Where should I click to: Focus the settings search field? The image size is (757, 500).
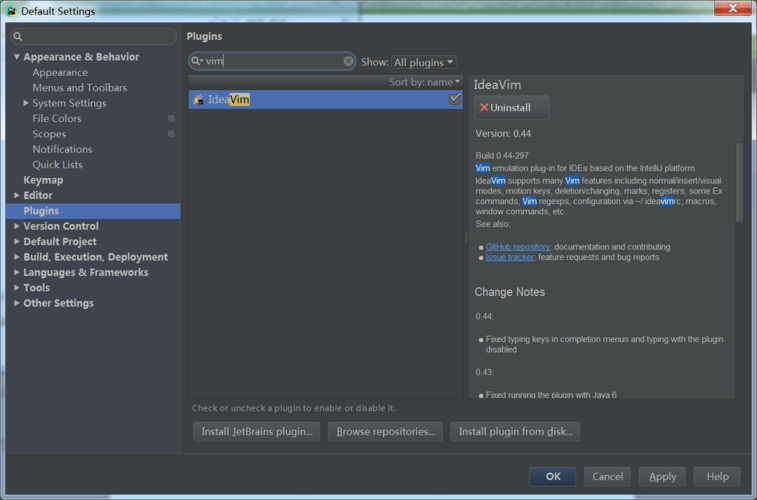tap(94, 36)
